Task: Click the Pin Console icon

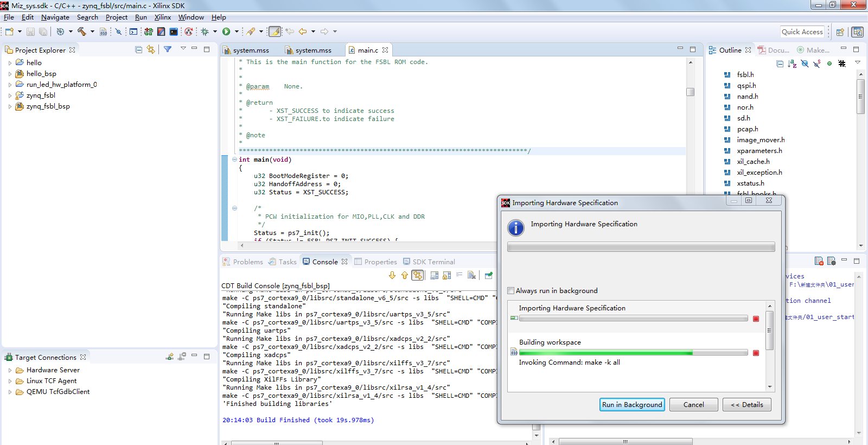Action: click(488, 276)
